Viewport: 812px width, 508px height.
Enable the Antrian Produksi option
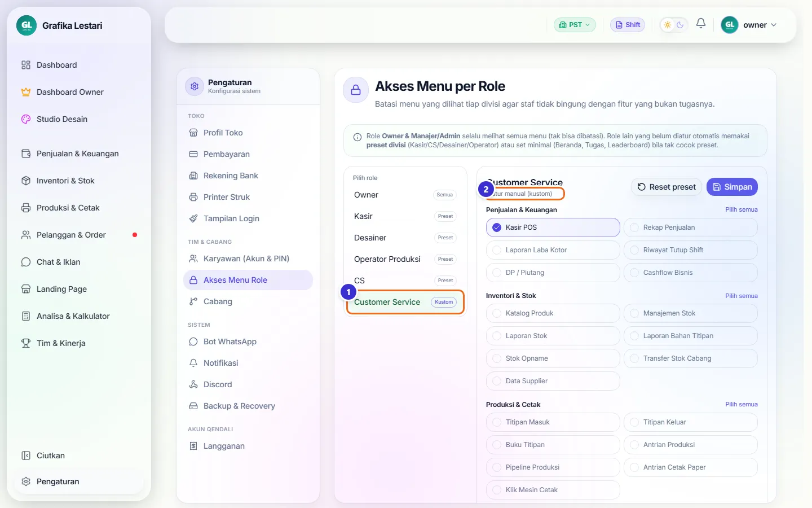(690, 445)
